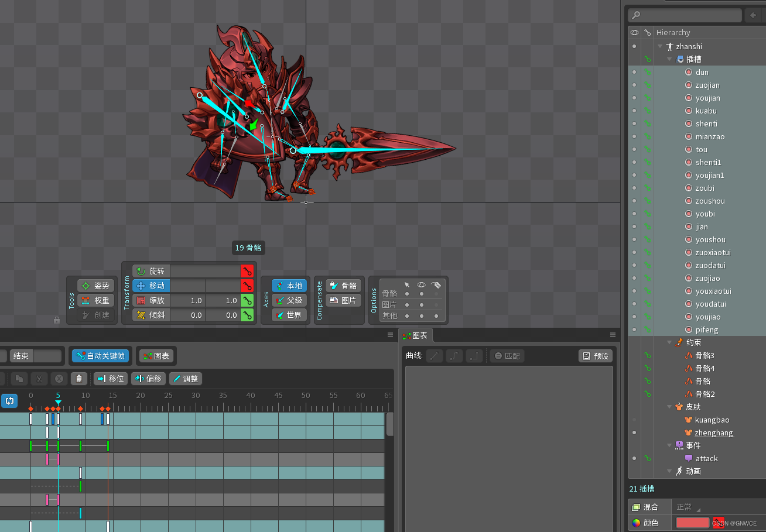
Task: Choose the linear curve type icon
Action: pyautogui.click(x=434, y=356)
